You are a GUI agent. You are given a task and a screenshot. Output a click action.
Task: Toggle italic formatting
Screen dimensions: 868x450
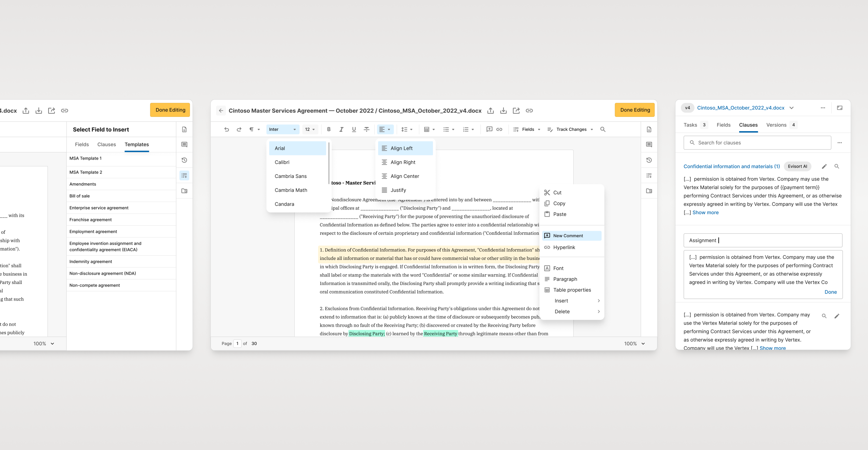(341, 129)
